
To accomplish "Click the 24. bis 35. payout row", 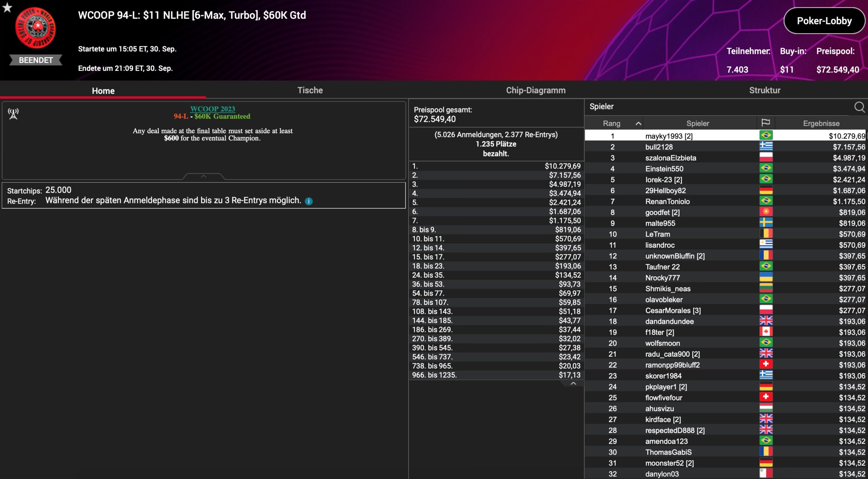I will click(x=496, y=275).
